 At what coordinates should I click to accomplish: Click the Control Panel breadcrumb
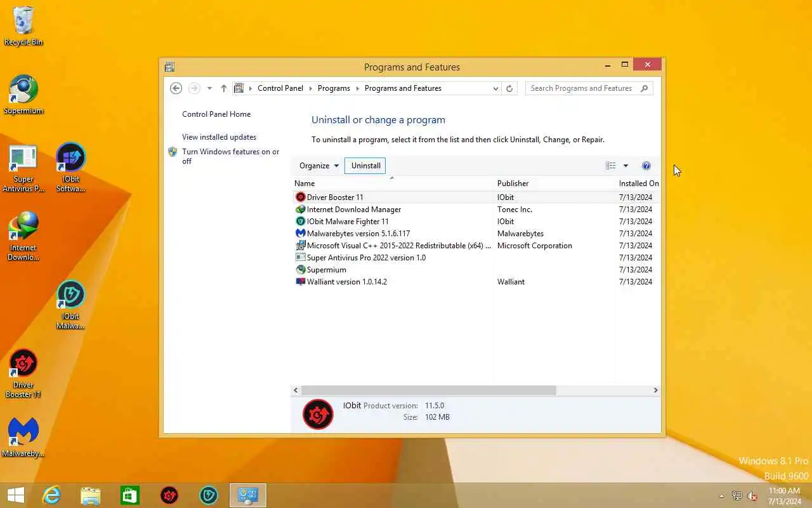pyautogui.click(x=280, y=88)
